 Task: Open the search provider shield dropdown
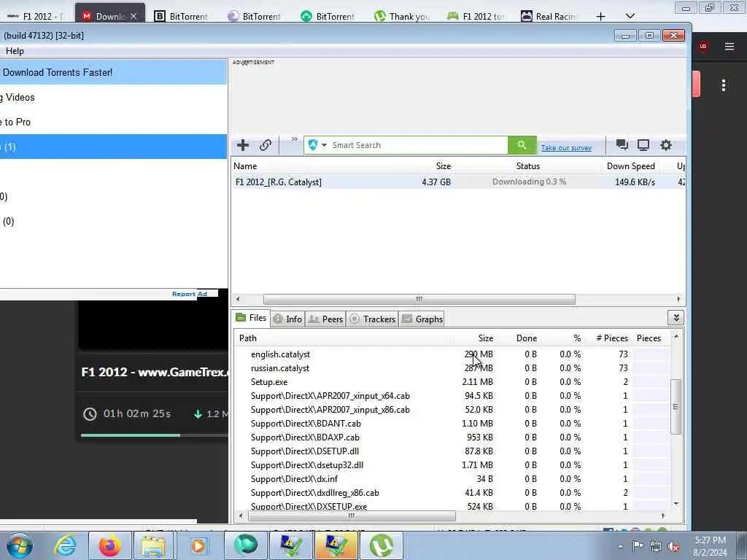coord(317,145)
